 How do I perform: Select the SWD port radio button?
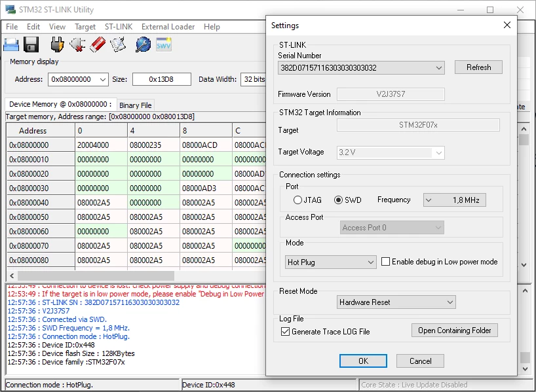pos(338,200)
